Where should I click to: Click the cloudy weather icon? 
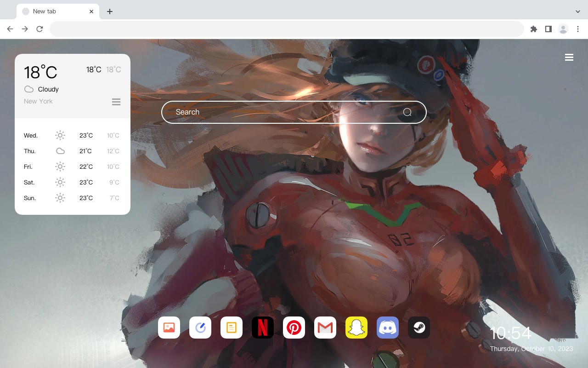[x=29, y=89]
